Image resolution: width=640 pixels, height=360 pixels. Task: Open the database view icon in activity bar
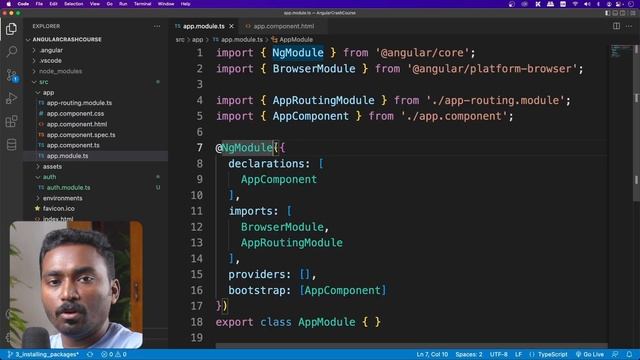coord(11,144)
